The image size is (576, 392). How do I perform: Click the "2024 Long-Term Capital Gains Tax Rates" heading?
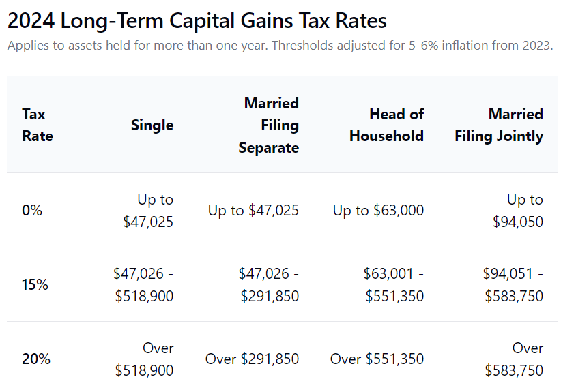pos(197,21)
